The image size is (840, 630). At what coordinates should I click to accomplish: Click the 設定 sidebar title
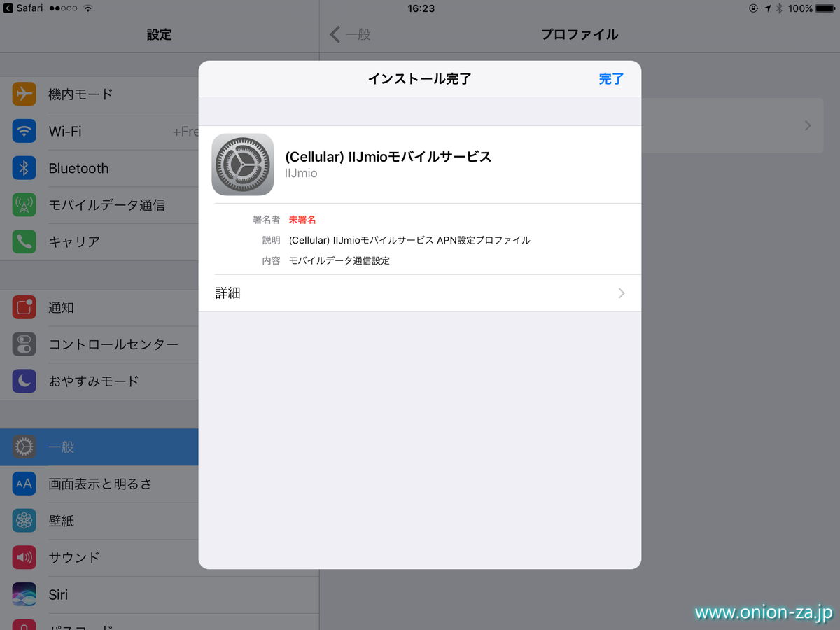[160, 34]
